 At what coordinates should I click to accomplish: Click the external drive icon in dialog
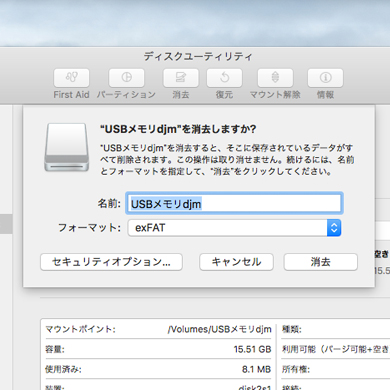click(x=67, y=147)
